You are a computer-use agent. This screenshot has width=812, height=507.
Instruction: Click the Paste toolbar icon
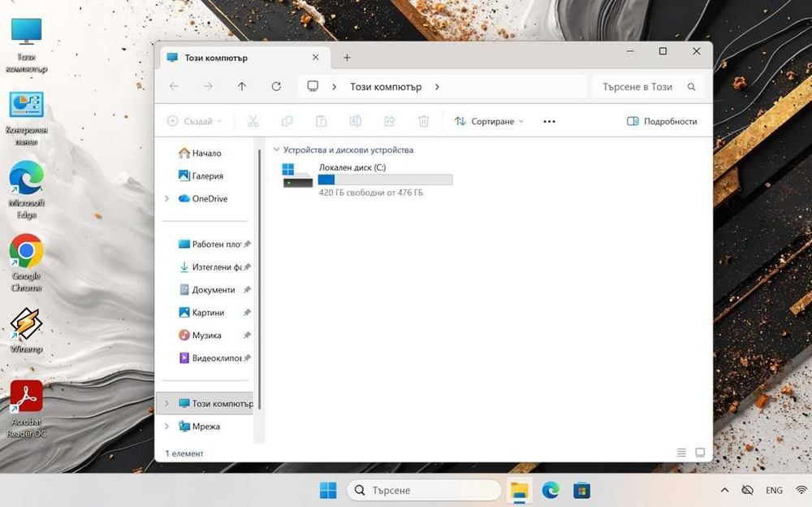(x=321, y=121)
